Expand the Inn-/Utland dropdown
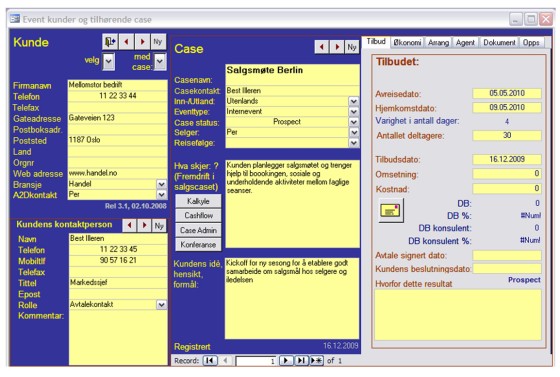This screenshot has height=377, width=560. pyautogui.click(x=354, y=101)
